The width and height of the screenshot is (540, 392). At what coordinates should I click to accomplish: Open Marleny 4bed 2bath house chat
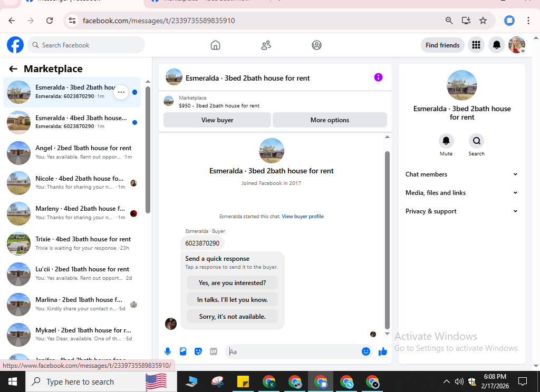coord(72,213)
